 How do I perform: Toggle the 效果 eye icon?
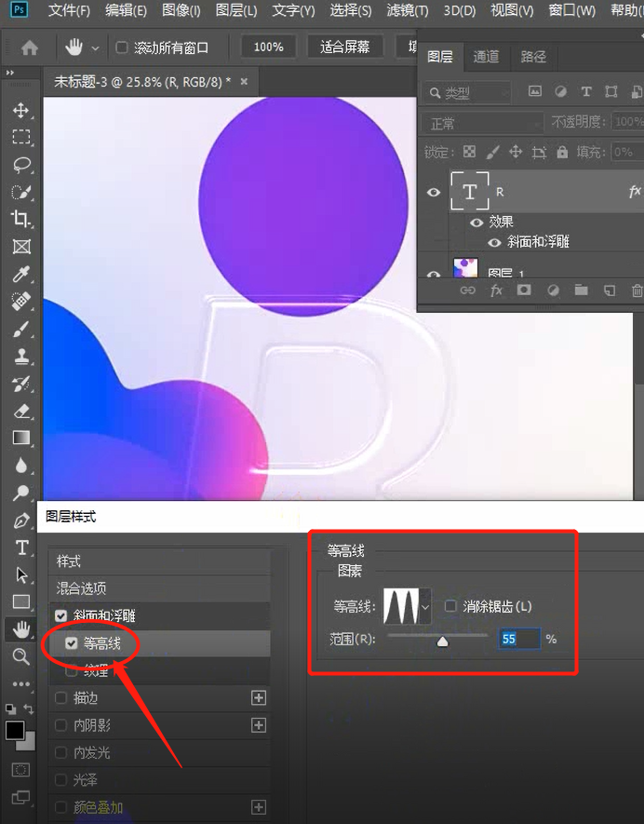476,223
